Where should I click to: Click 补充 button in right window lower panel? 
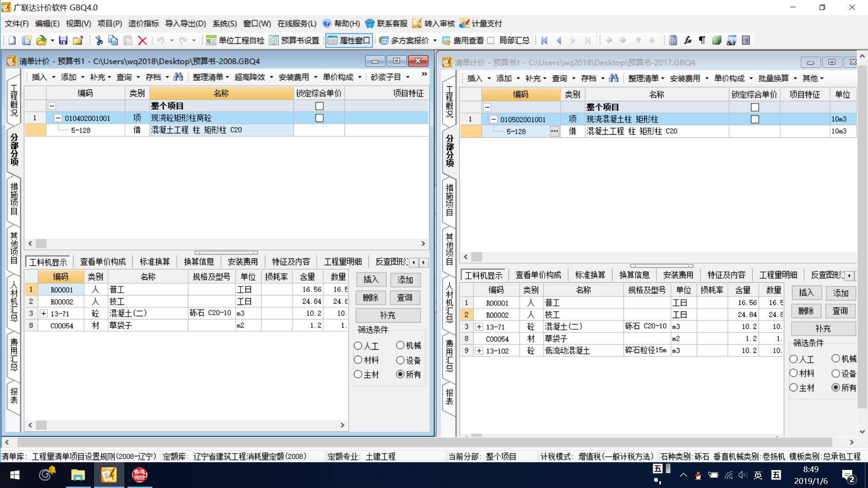(x=823, y=328)
